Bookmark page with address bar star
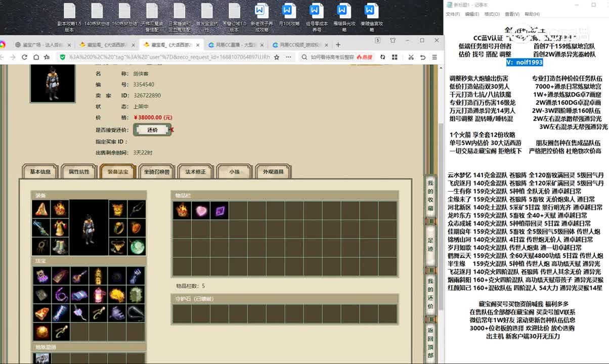 click(277, 57)
